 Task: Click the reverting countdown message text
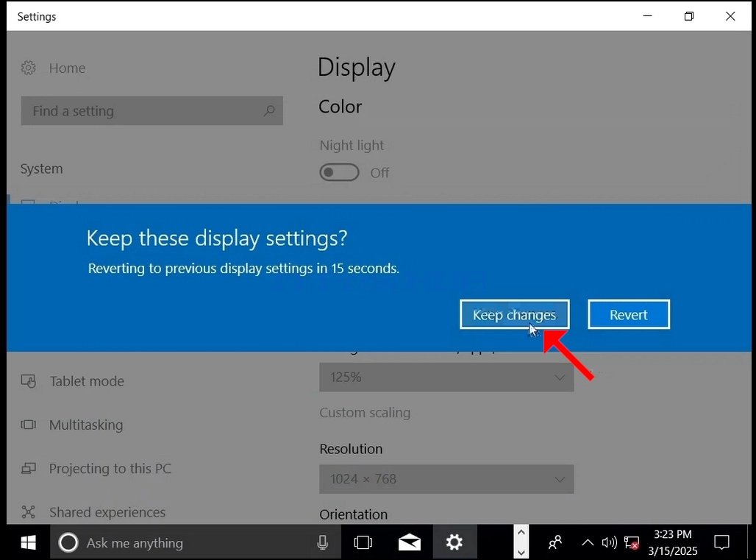point(243,269)
